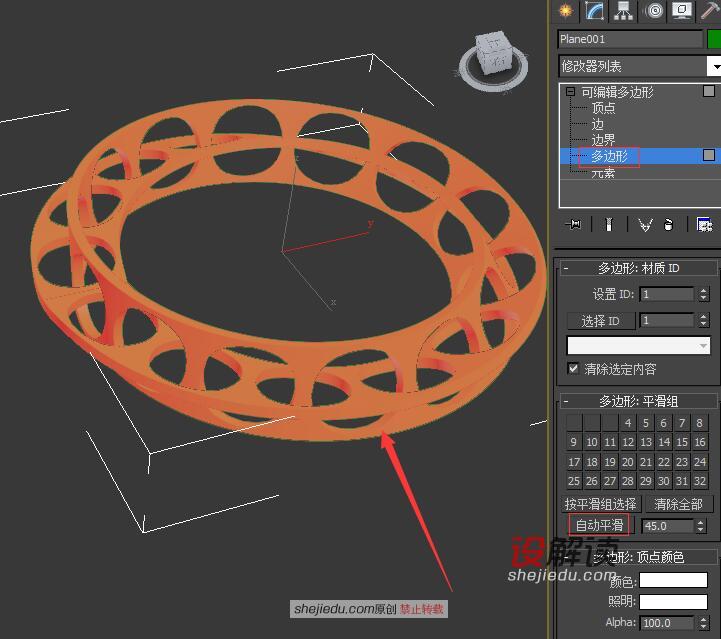This screenshot has height=639, width=721.
Task: Click the 清除全部 button
Action: [x=678, y=504]
